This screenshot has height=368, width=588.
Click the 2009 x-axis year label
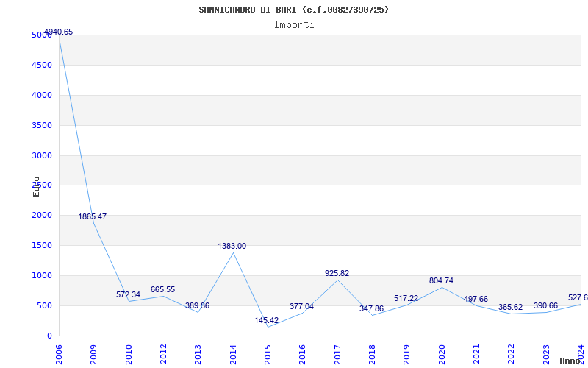pos(93,355)
